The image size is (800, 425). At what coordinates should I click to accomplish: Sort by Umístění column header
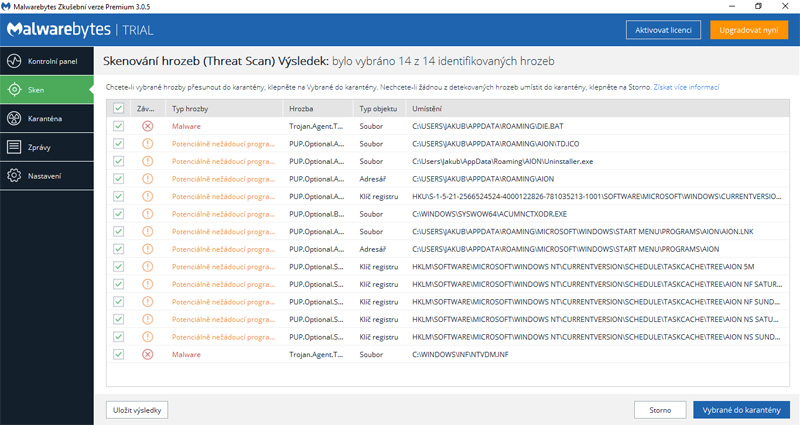point(597,109)
